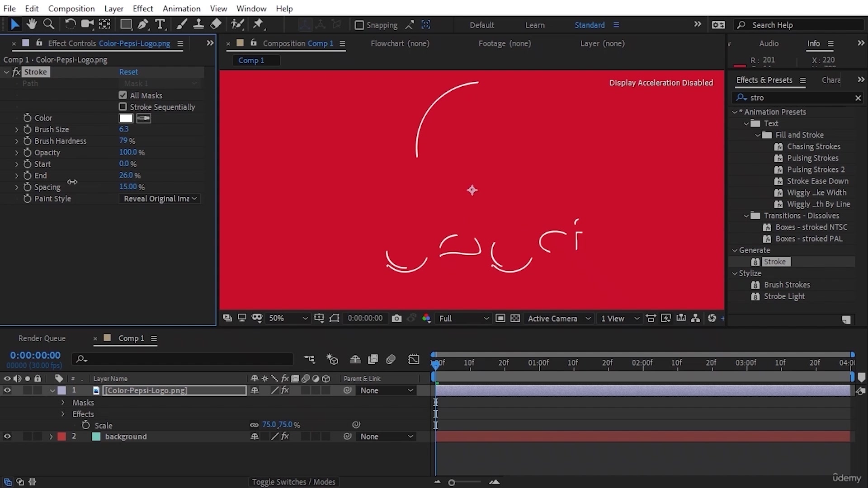868x488 pixels.
Task: Select the Rotation tool
Action: (70, 24)
